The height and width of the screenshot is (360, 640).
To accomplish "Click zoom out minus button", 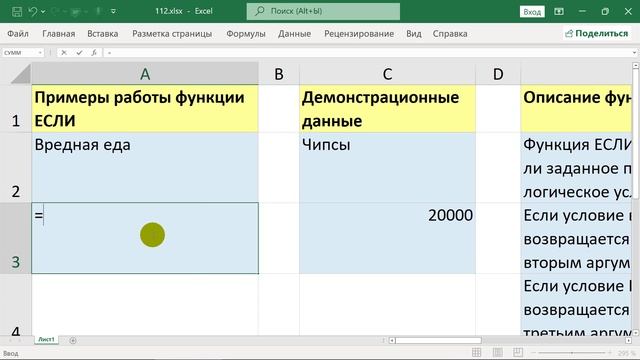I will (x=534, y=353).
